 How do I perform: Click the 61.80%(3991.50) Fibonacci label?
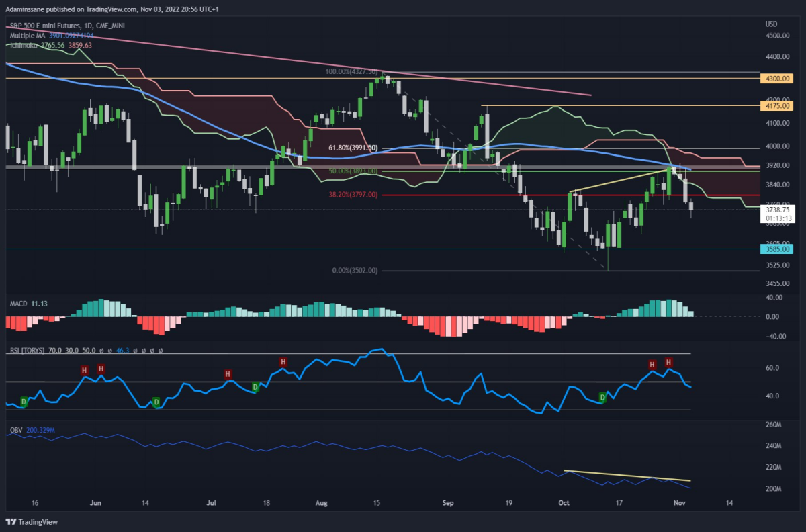pos(354,148)
